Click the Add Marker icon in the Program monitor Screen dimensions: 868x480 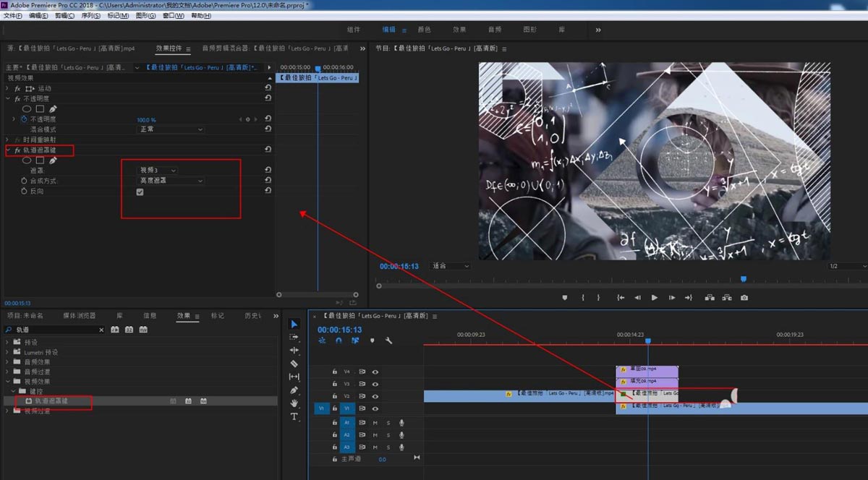point(565,298)
